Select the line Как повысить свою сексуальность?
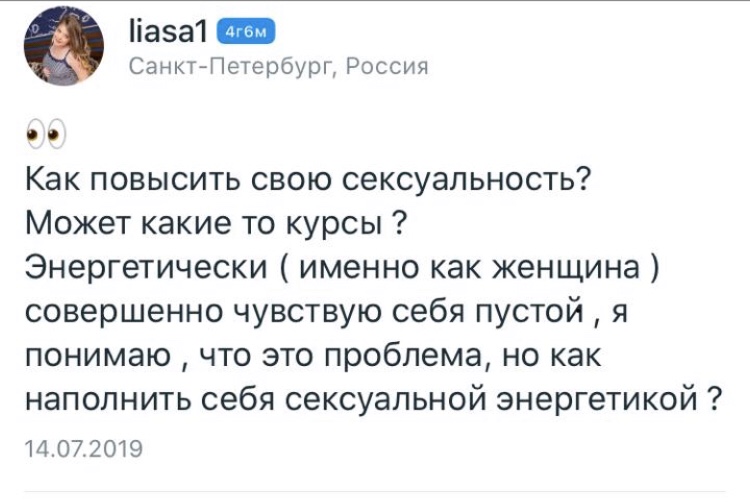The height and width of the screenshot is (504, 750). [x=309, y=180]
